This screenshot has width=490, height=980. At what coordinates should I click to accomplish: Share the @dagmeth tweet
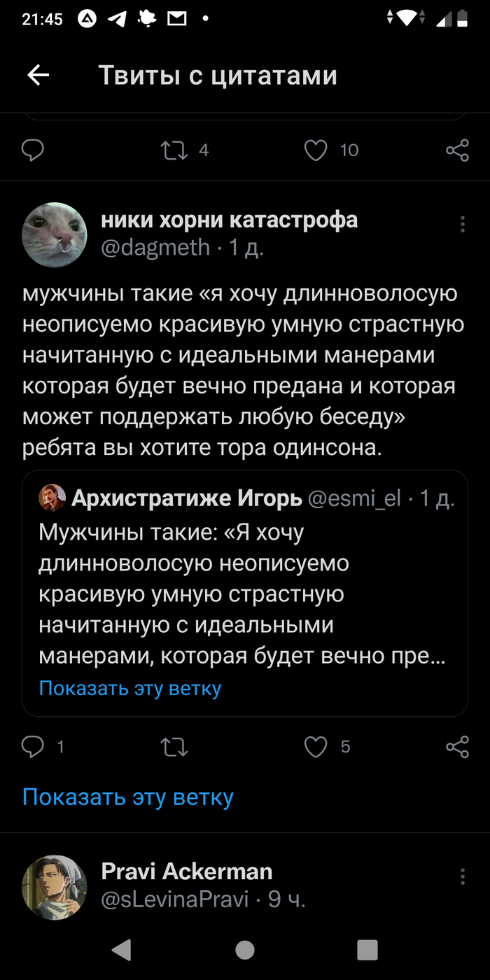click(x=457, y=748)
